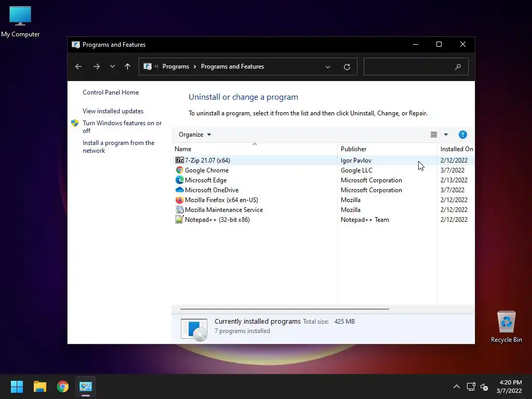
Task: Sort by the Publisher column header
Action: tap(387, 149)
